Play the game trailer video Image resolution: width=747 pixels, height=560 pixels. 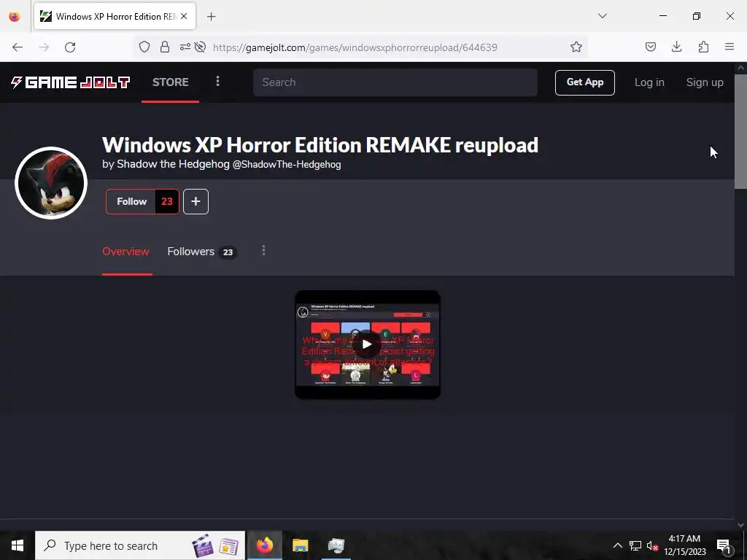coord(367,344)
